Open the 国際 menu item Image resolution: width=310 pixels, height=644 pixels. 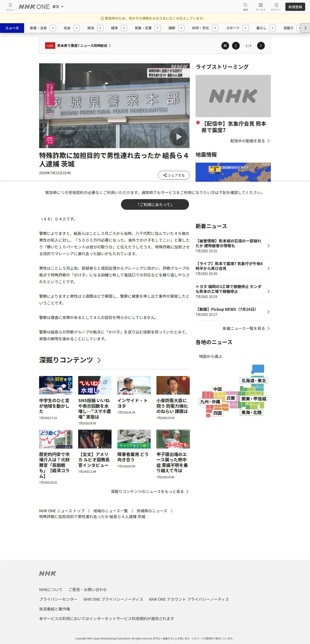click(x=172, y=28)
